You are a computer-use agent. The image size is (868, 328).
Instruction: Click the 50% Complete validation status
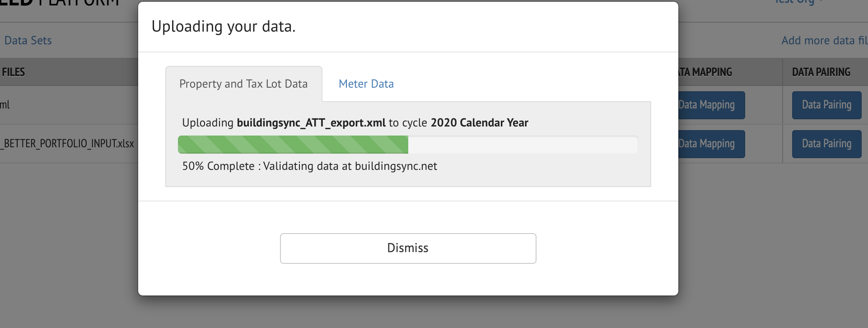(309, 166)
